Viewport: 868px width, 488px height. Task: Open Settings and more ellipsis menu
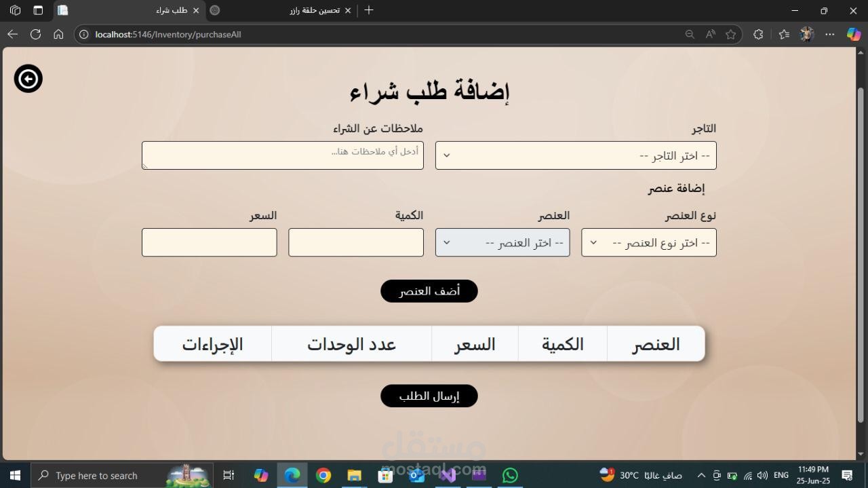[830, 34]
